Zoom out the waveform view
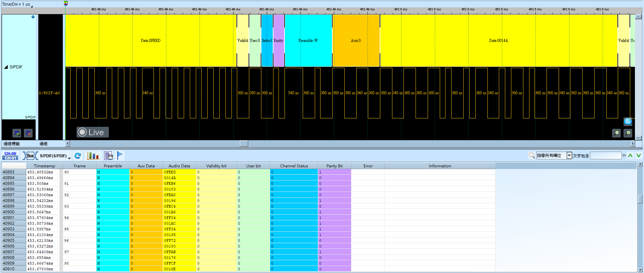 click(x=616, y=133)
